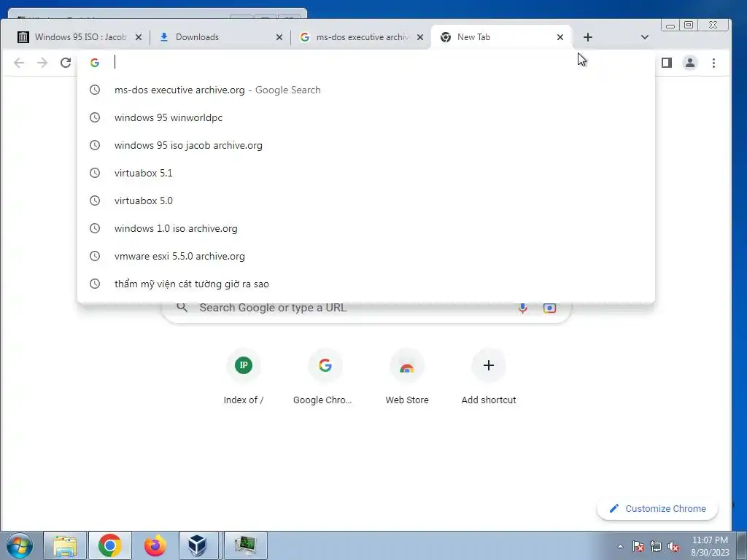
Task: Search by image with the camera icon
Action: coord(549,308)
